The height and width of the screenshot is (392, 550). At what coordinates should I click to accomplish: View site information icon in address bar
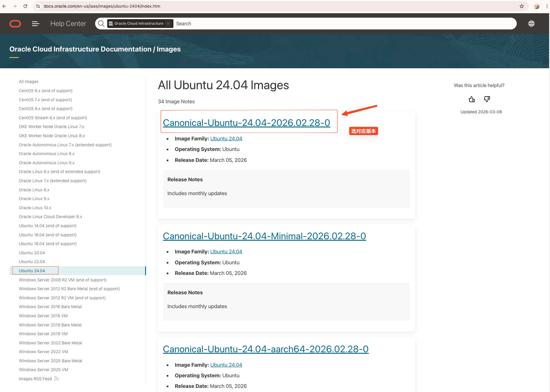pyautogui.click(x=38, y=6)
